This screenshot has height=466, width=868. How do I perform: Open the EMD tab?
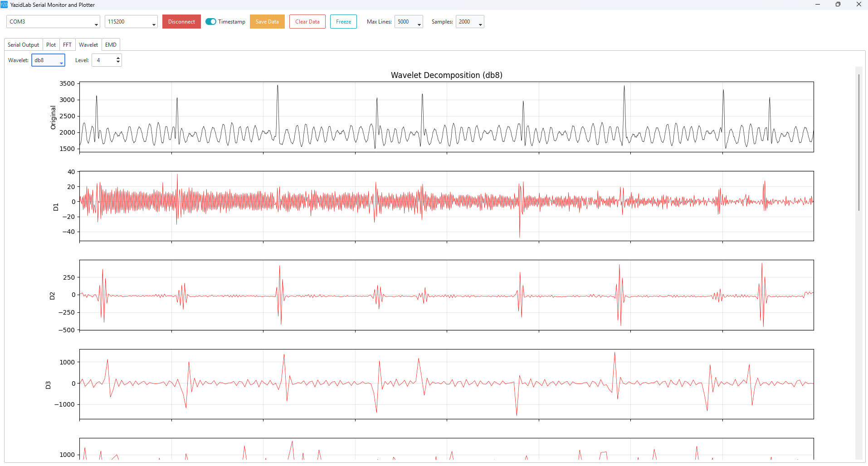click(x=111, y=45)
